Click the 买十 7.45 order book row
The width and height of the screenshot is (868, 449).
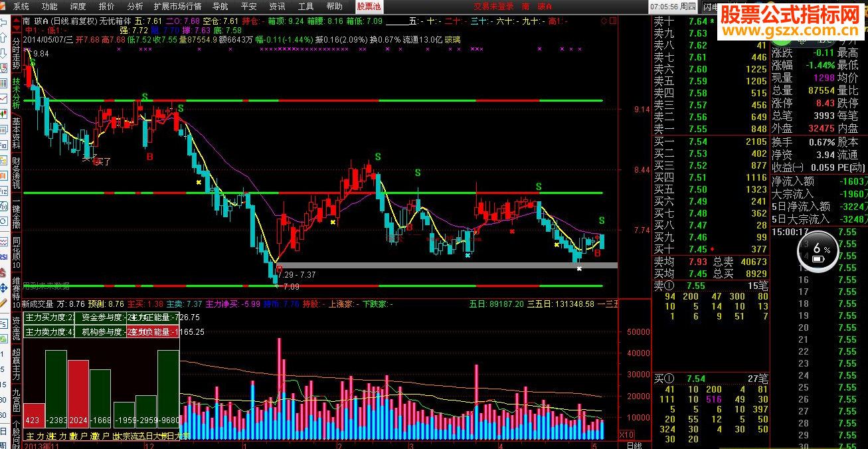tap(710, 249)
